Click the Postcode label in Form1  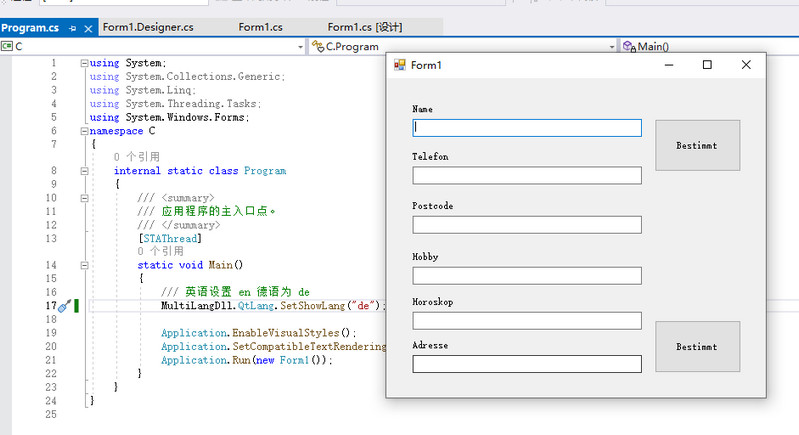tap(433, 206)
